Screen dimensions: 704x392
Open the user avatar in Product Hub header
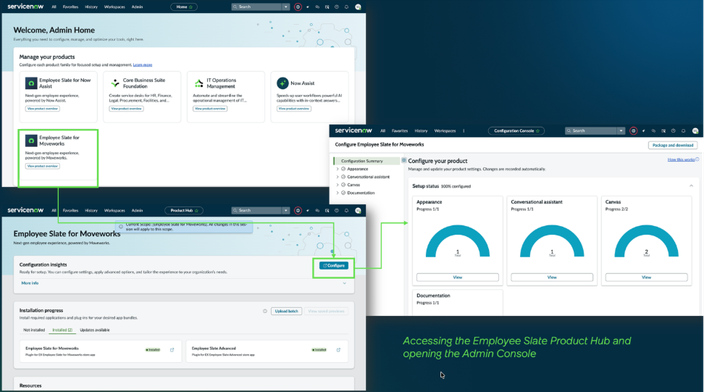click(x=358, y=211)
